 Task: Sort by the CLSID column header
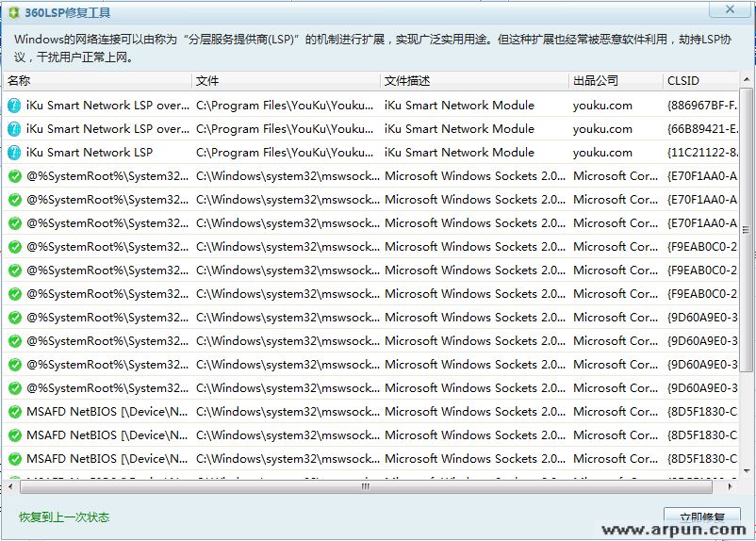pos(700,81)
